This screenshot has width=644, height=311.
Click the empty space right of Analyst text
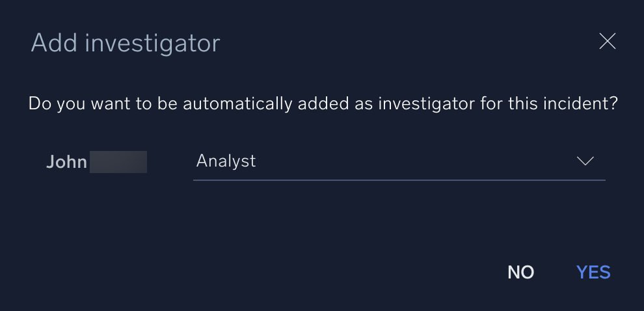[x=416, y=161]
